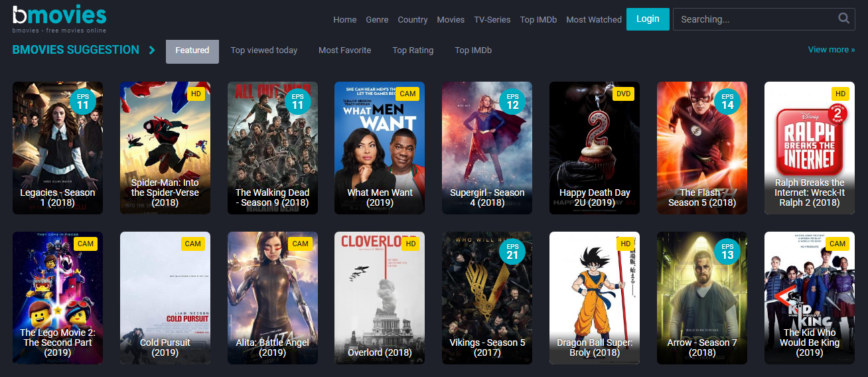The width and height of the screenshot is (868, 377).
Task: Go to Movies in navigation
Action: [x=451, y=19]
